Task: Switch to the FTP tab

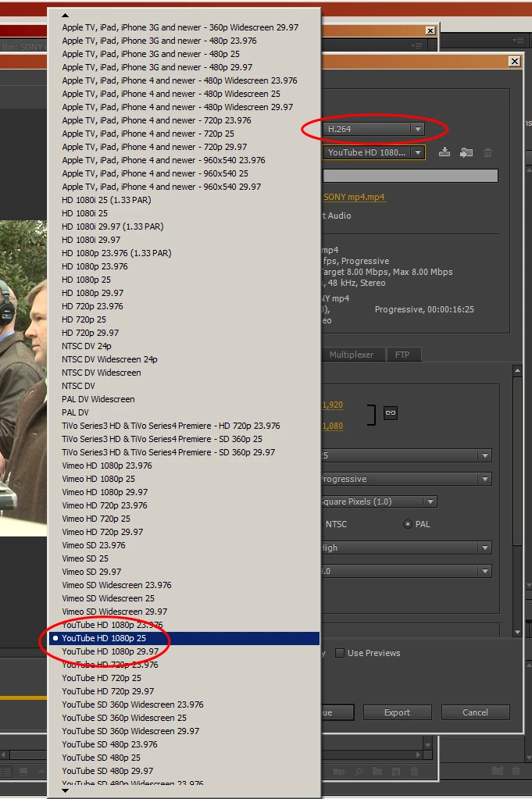Action: coord(402,355)
